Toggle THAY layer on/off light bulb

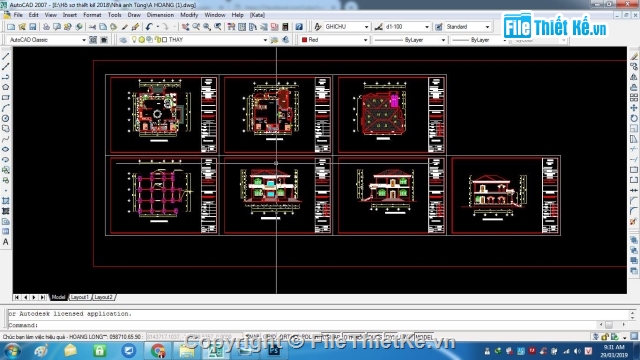coord(134,40)
